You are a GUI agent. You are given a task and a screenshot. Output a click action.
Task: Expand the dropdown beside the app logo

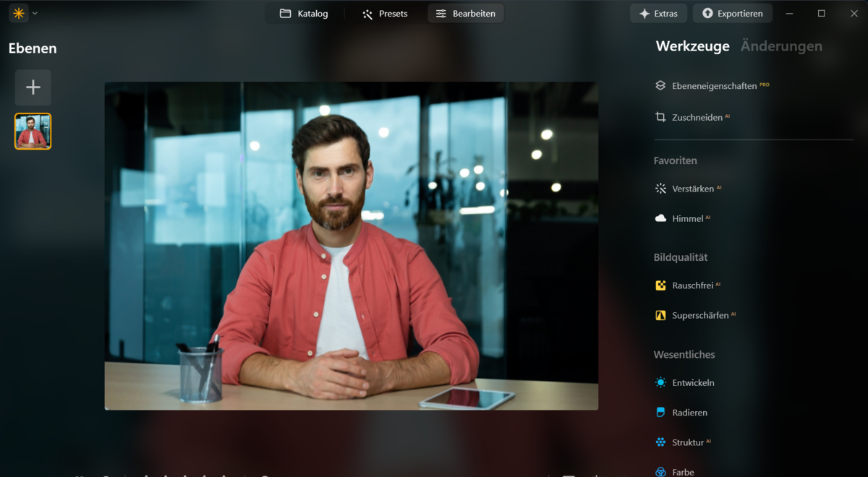coord(33,12)
